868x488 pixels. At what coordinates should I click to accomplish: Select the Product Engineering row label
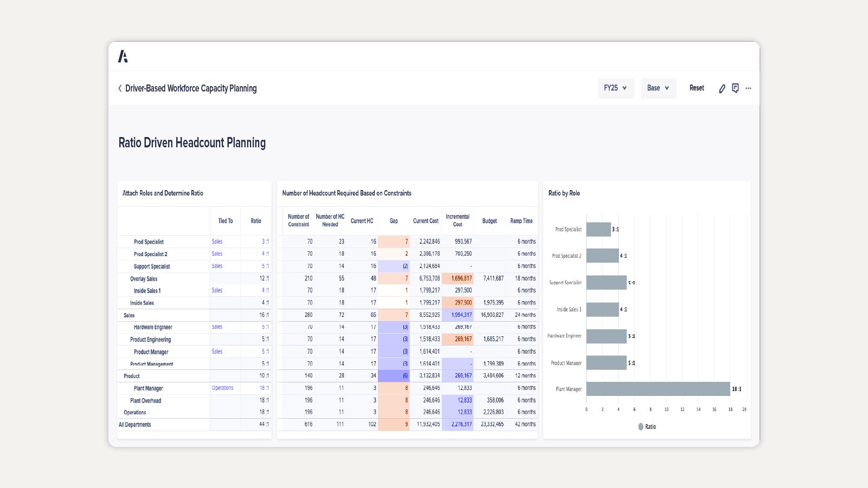[x=150, y=340]
